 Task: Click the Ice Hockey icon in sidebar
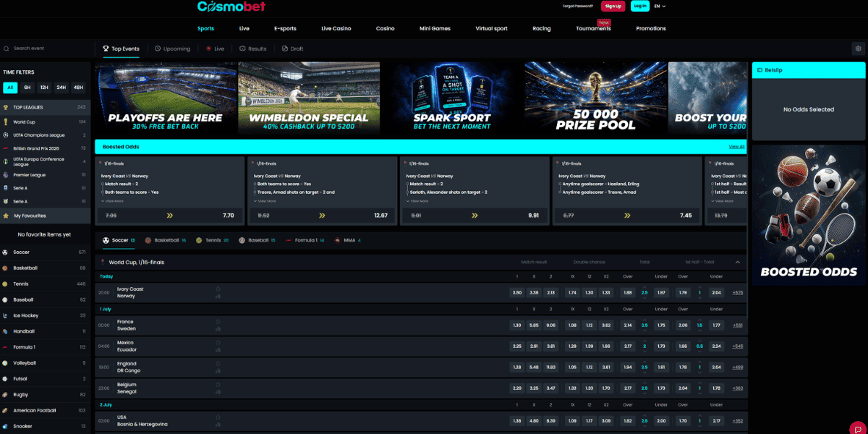pos(6,315)
